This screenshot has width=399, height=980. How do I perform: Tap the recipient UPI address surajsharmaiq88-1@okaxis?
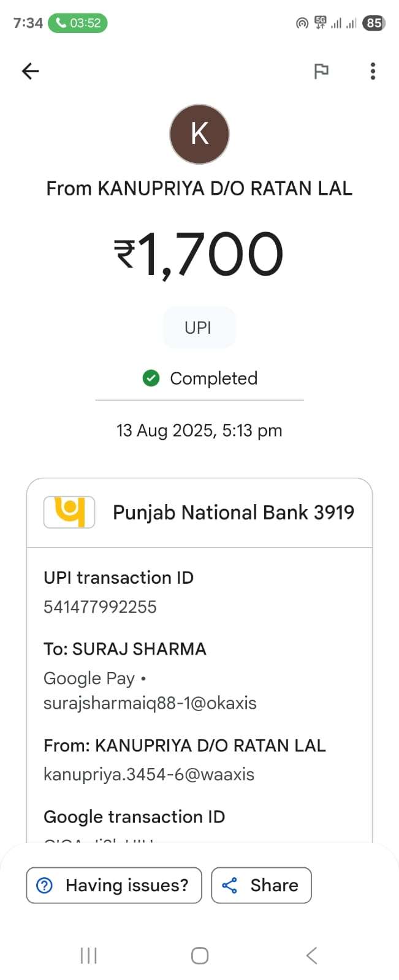click(x=150, y=703)
